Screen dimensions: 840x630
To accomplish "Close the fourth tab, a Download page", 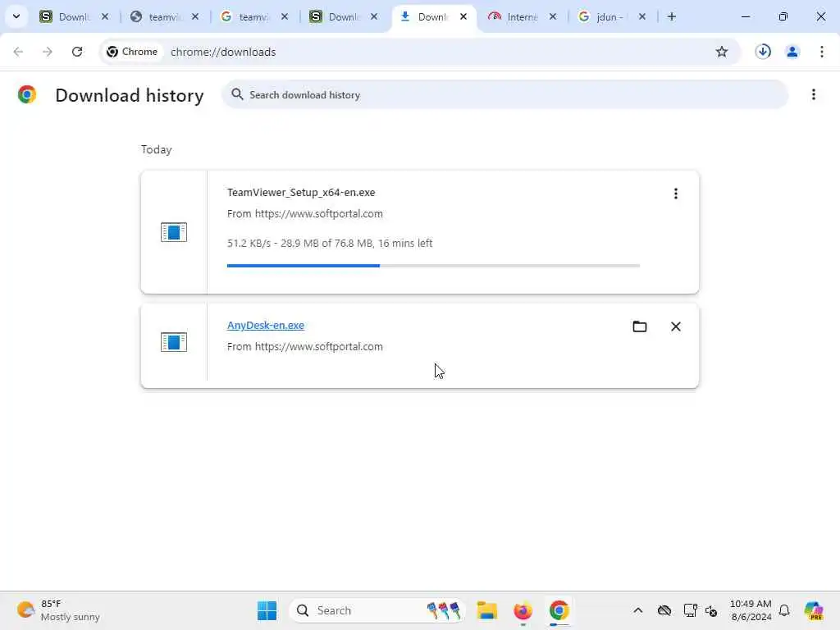I will point(374,16).
